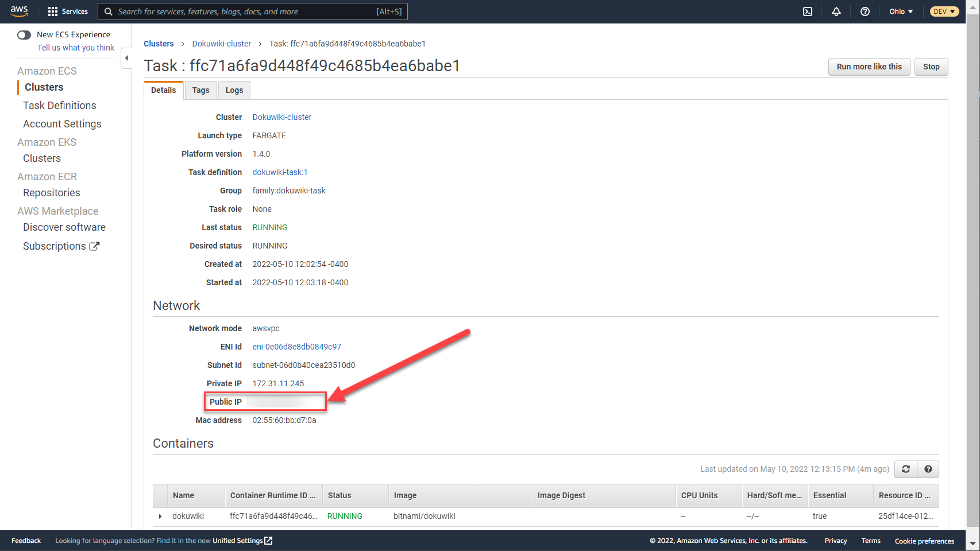This screenshot has width=980, height=551.
Task: Click the Essential column header
Action: pyautogui.click(x=840, y=495)
